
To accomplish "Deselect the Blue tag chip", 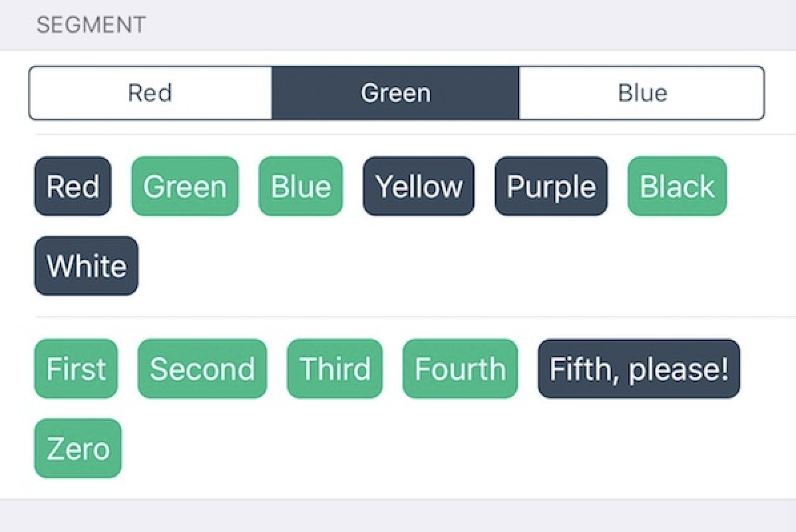I will 301,186.
